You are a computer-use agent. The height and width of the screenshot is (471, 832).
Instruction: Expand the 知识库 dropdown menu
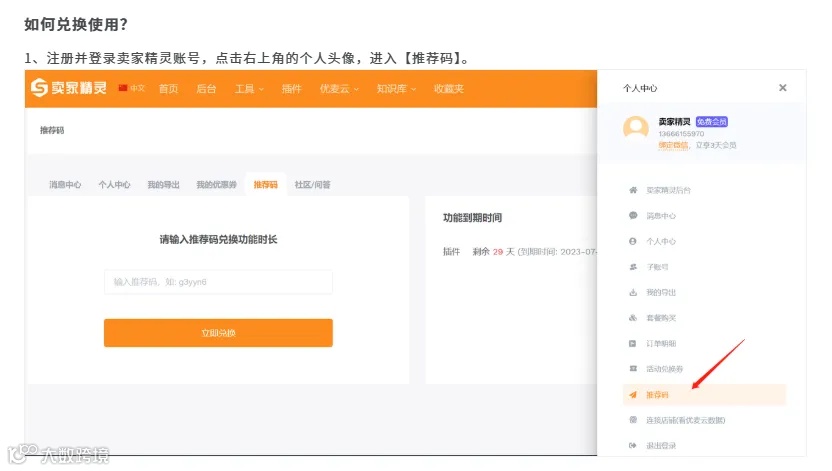[396, 89]
